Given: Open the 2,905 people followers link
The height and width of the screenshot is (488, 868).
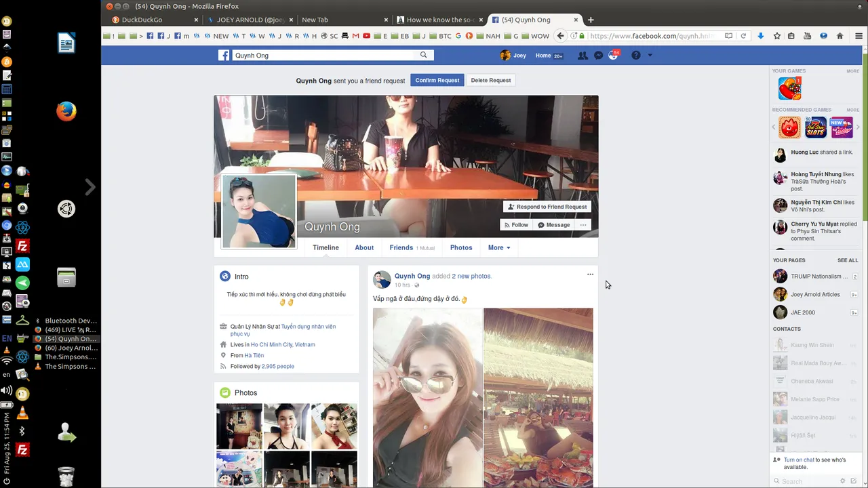Looking at the screenshot, I should click(278, 366).
